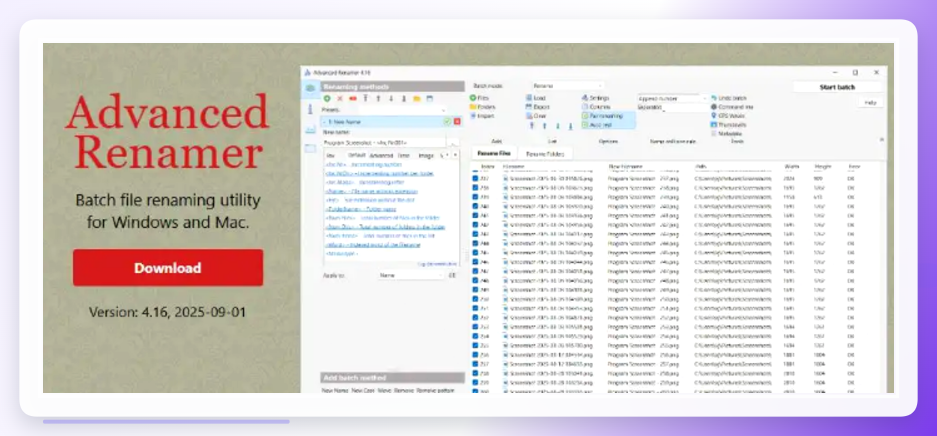Uncheck the file row with index 252
937x436 pixels.
tap(476, 318)
